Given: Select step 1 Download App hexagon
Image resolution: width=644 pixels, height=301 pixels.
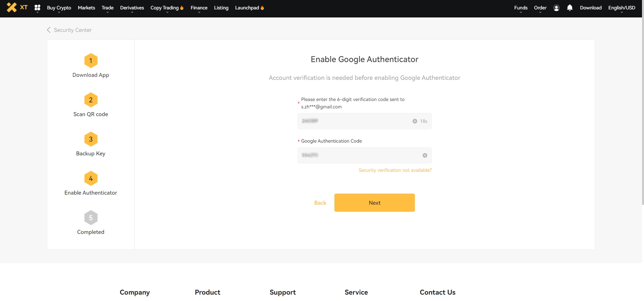Looking at the screenshot, I should 91,61.
